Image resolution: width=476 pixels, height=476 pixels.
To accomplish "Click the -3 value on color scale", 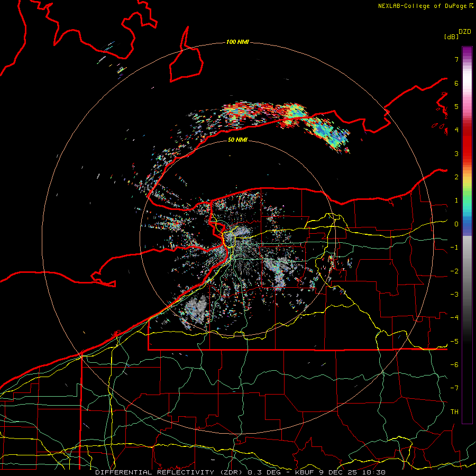I will [454, 295].
